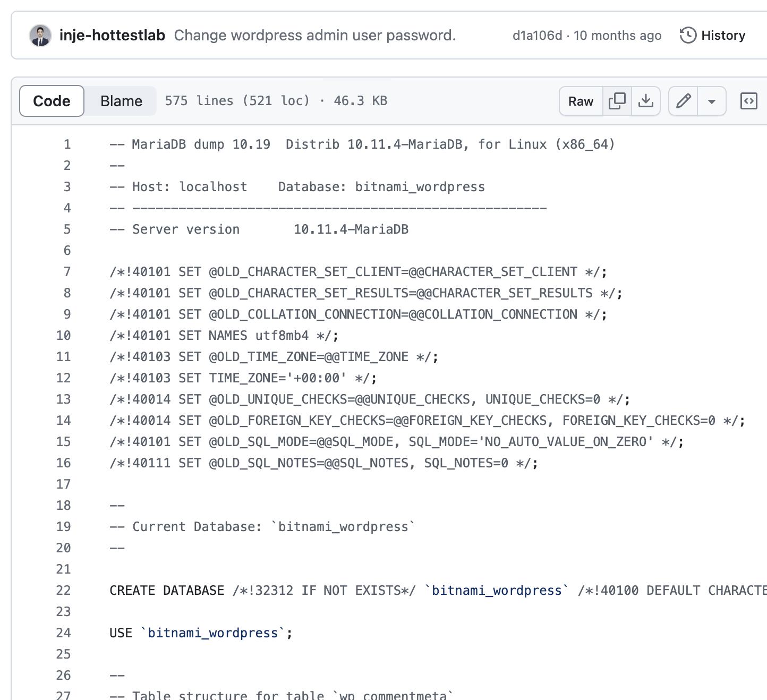Switch to the Blame view
The image size is (767, 700).
point(121,101)
